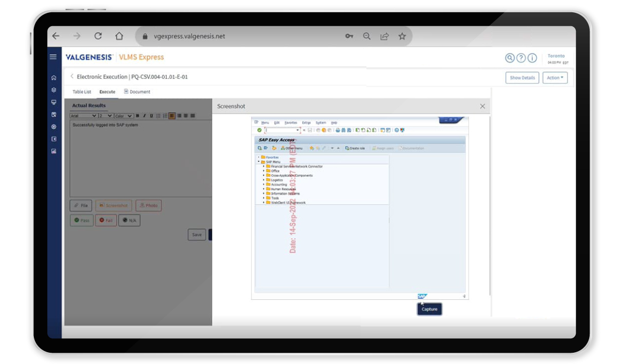Click the document panel icon in sidebar
Image resolution: width=622 pixels, height=364 pixels.
(54, 139)
